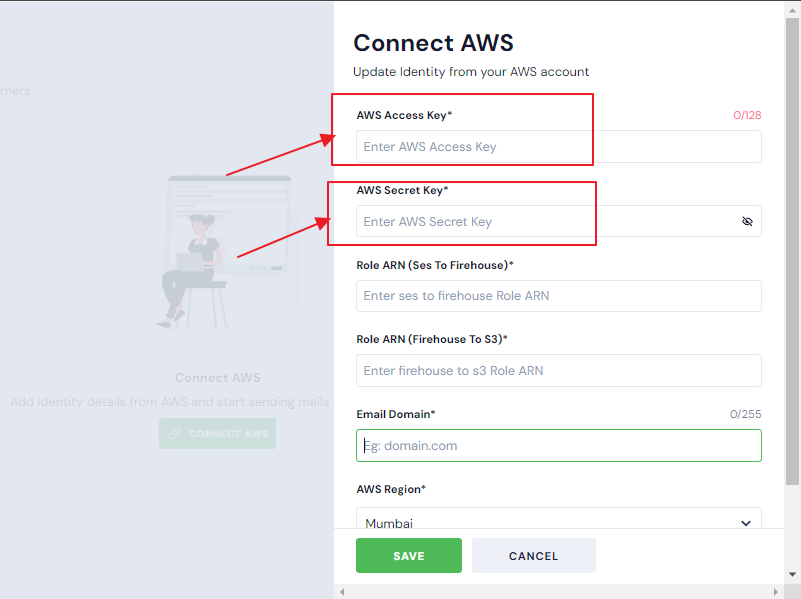Focus the Role ARN (Ses To Firehouse) field
The width and height of the screenshot is (801, 599).
tap(558, 296)
